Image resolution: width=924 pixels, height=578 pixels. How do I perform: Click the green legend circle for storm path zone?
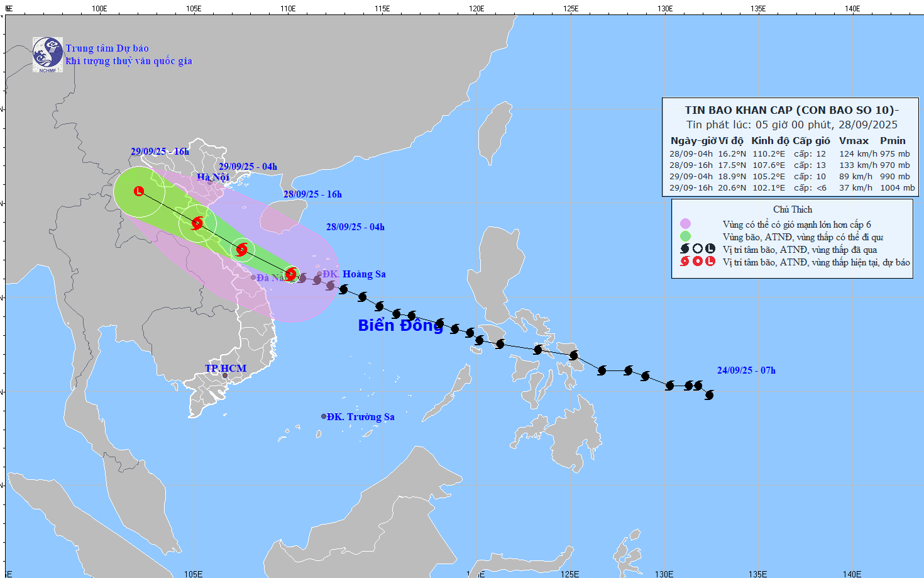pyautogui.click(x=685, y=236)
